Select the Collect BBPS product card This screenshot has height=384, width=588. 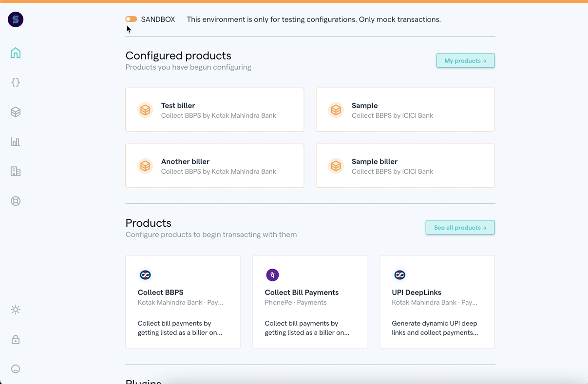point(183,302)
